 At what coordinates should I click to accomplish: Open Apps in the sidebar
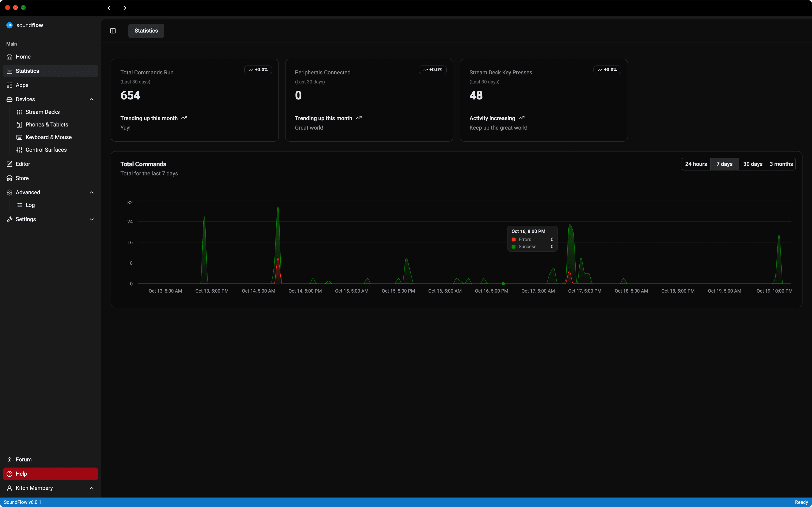(22, 85)
